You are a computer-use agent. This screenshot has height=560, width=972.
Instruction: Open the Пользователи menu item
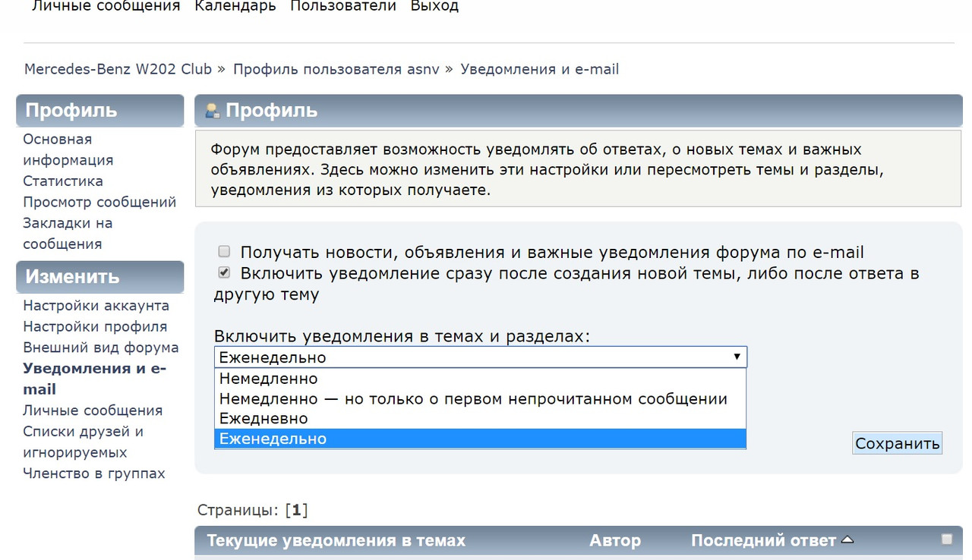pyautogui.click(x=343, y=6)
